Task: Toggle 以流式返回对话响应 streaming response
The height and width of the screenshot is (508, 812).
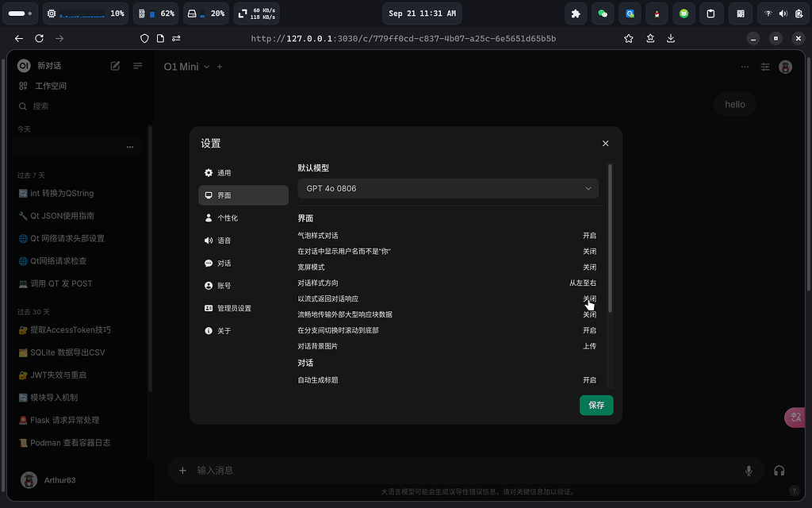Action: tap(589, 299)
